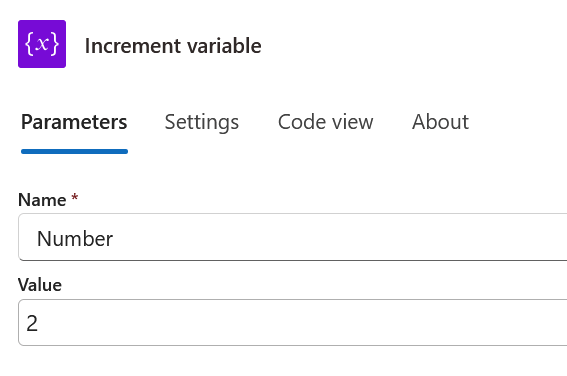Click the word variable in the header
Screen dimensions: 567x376
point(224,46)
